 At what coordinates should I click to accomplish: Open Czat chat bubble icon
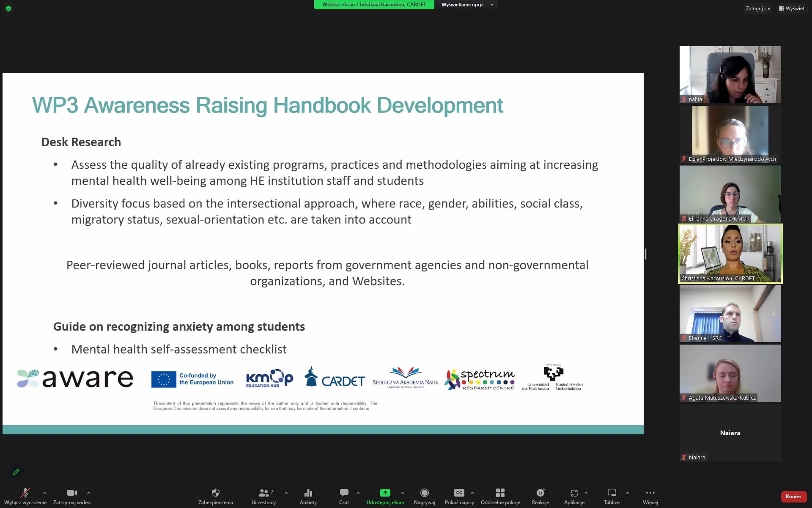(344, 493)
